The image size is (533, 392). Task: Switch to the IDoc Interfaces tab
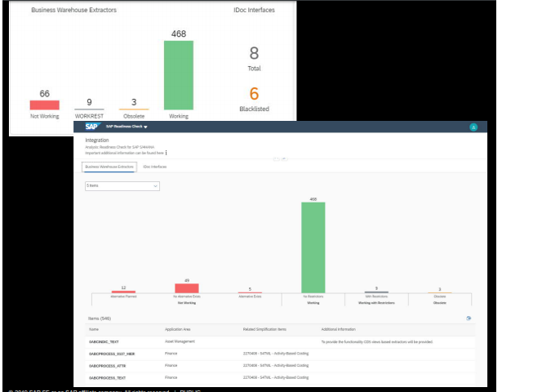[x=154, y=167]
